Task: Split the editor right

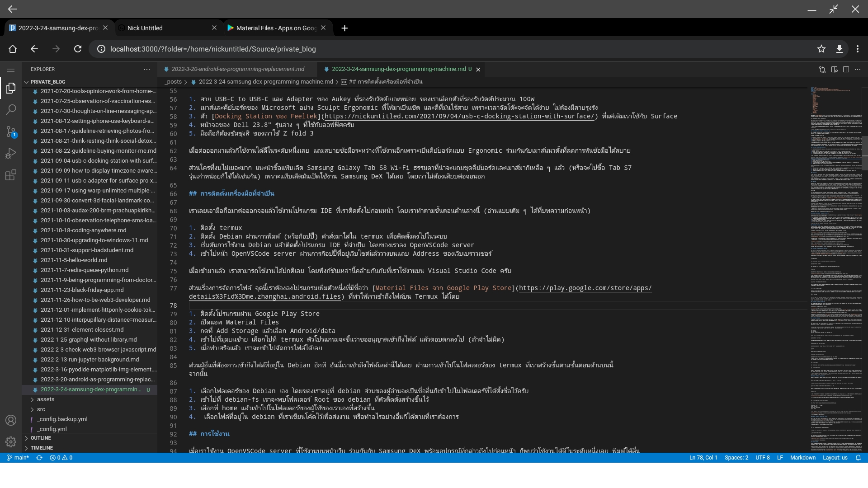Action: (846, 70)
